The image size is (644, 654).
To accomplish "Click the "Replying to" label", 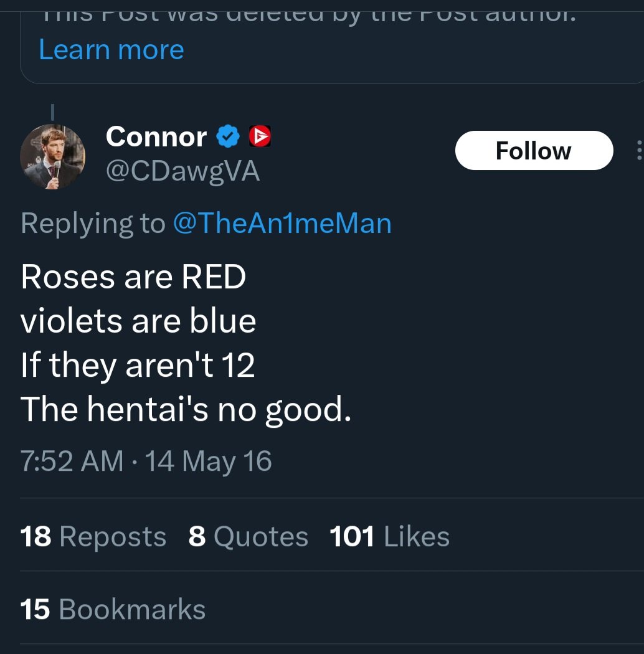I will tap(93, 223).
